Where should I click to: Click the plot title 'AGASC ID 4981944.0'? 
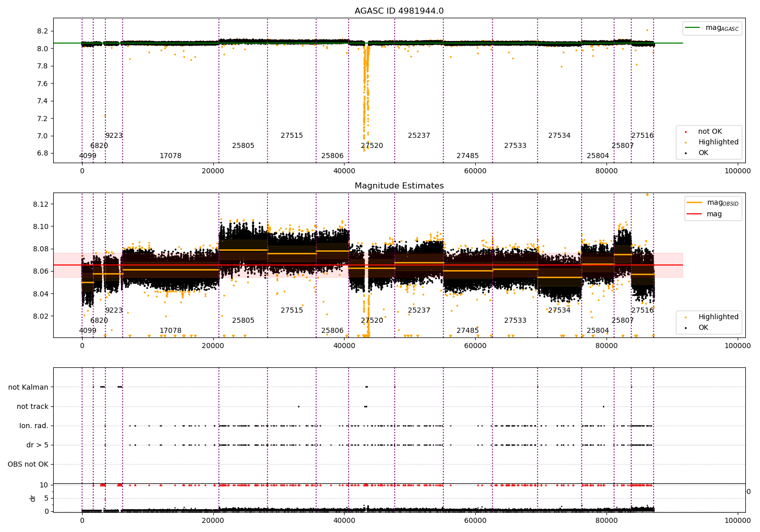(399, 11)
